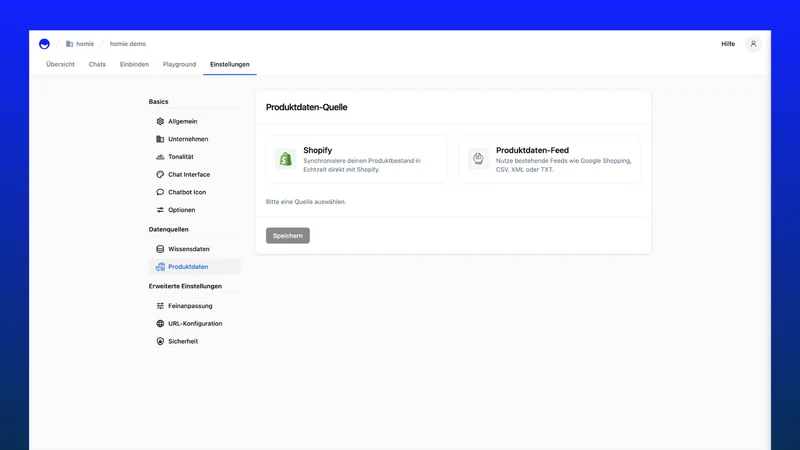
Task: Open the user account avatar icon
Action: [x=753, y=44]
